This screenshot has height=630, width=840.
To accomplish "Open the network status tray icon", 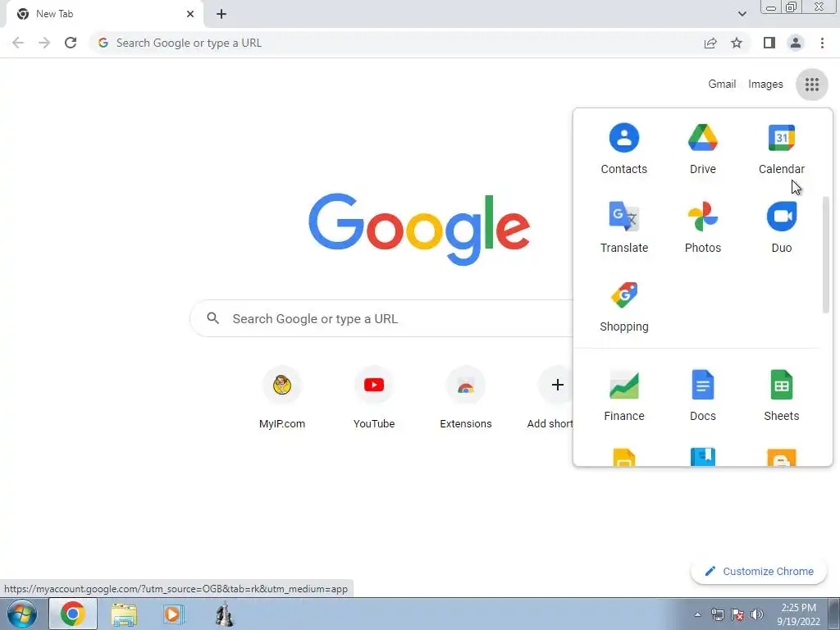I will point(717,614).
